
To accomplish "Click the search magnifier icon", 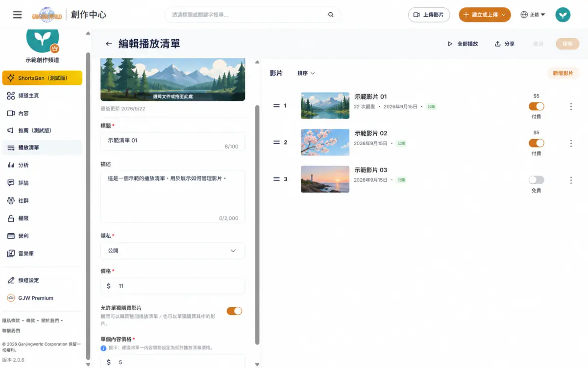I will [x=331, y=15].
